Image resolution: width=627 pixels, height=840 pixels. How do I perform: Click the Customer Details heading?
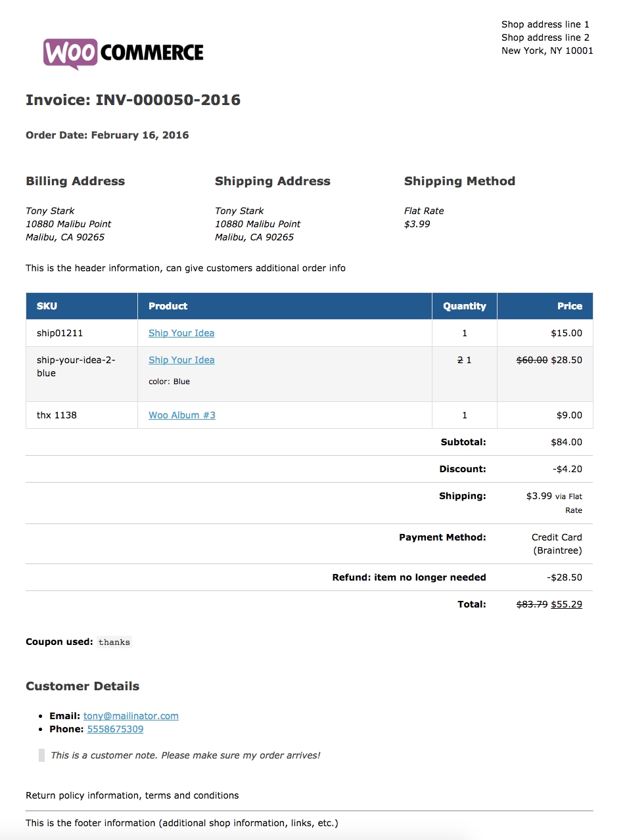82,686
